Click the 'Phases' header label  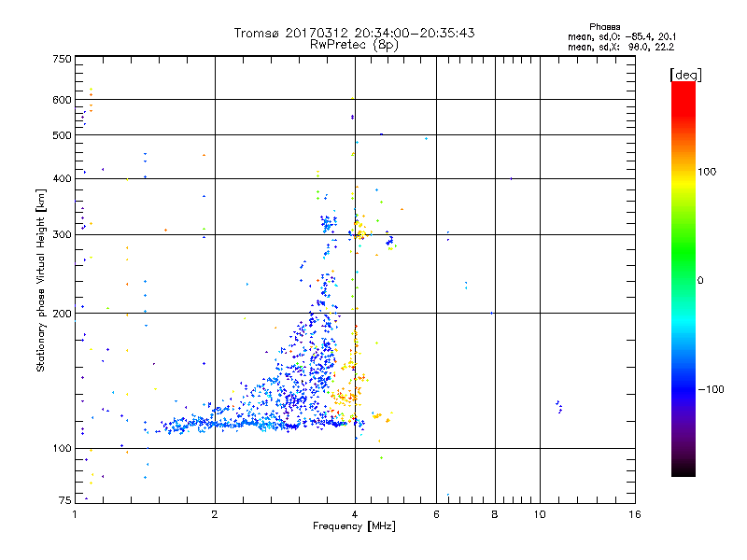coord(604,27)
